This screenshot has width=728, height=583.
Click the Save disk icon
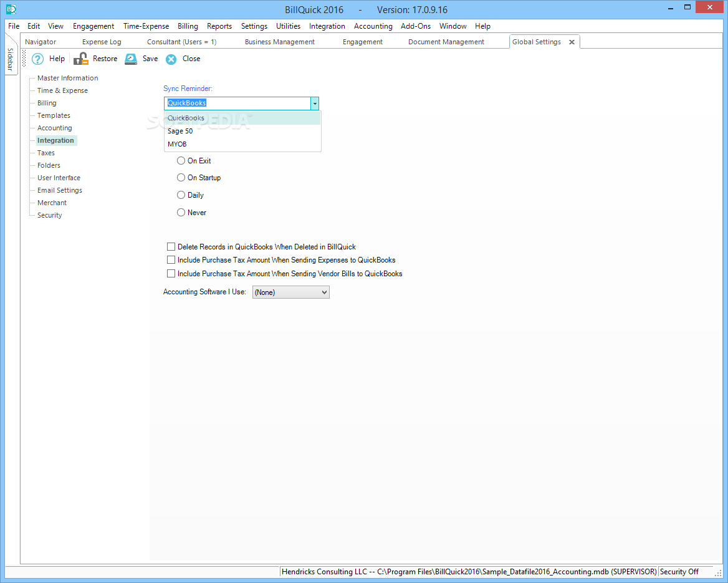tap(131, 59)
